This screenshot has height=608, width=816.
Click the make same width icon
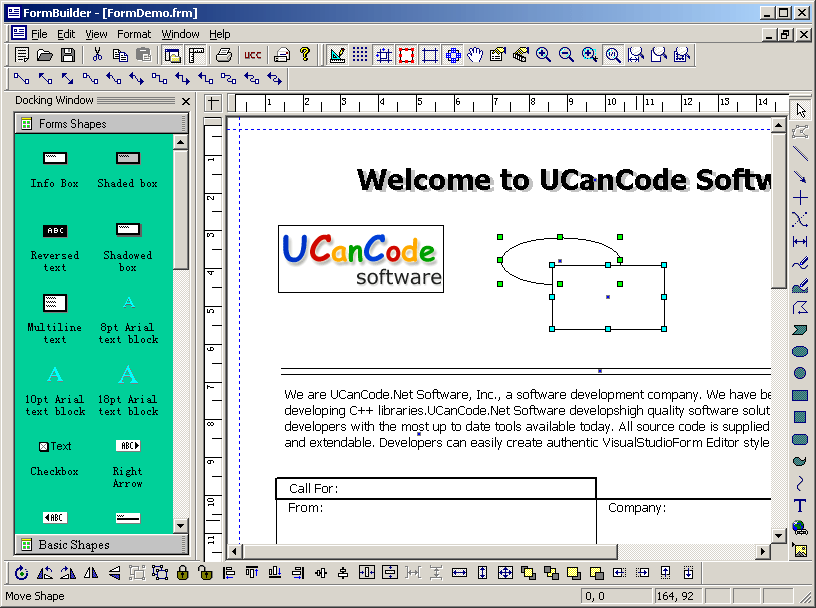459,573
